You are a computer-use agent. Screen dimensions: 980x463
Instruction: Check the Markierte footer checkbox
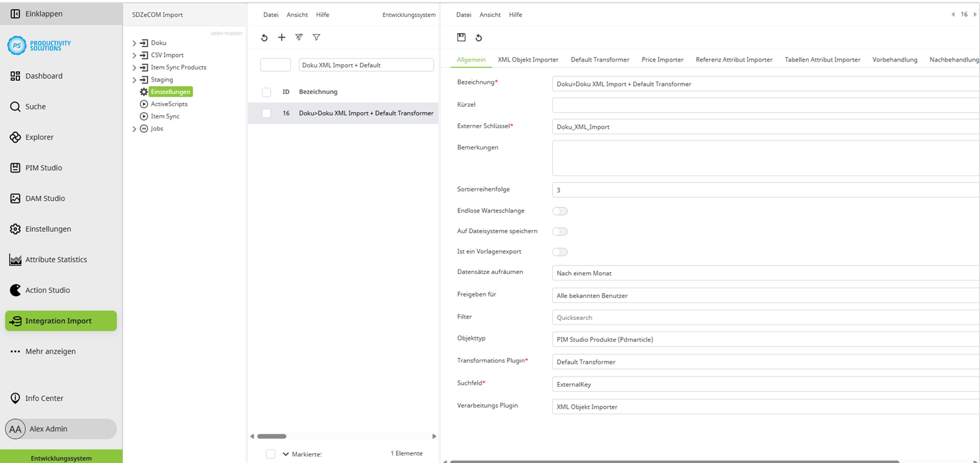270,454
